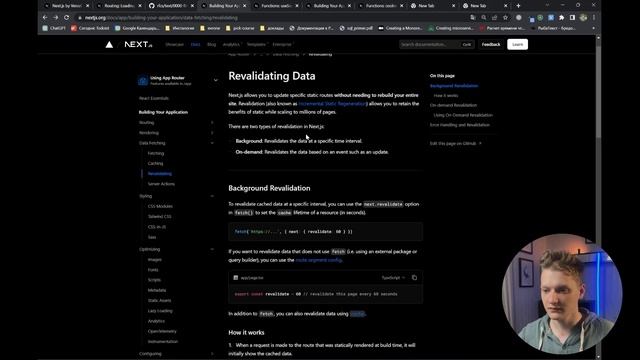Open the ChatGPT bookmark
Viewport: 640px width, 360px height.
(54, 28)
